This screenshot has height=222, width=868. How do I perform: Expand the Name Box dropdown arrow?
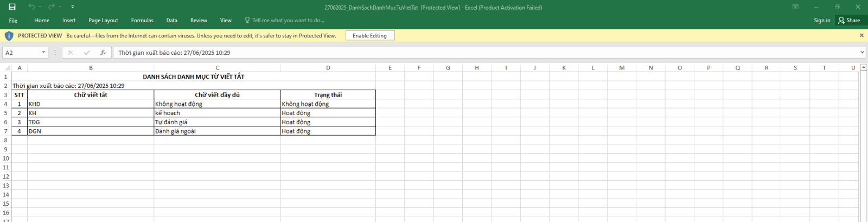coord(43,53)
